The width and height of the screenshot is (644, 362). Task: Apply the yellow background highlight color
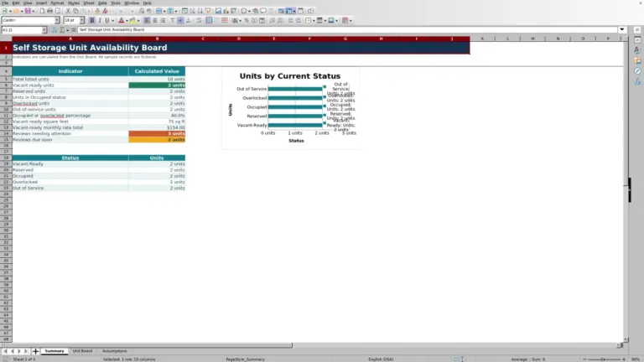[132, 20]
